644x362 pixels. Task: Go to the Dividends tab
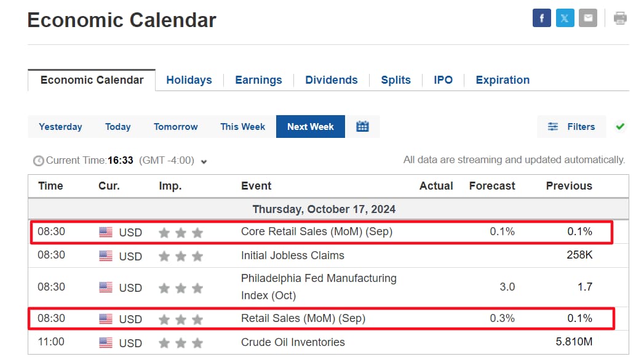[331, 79]
